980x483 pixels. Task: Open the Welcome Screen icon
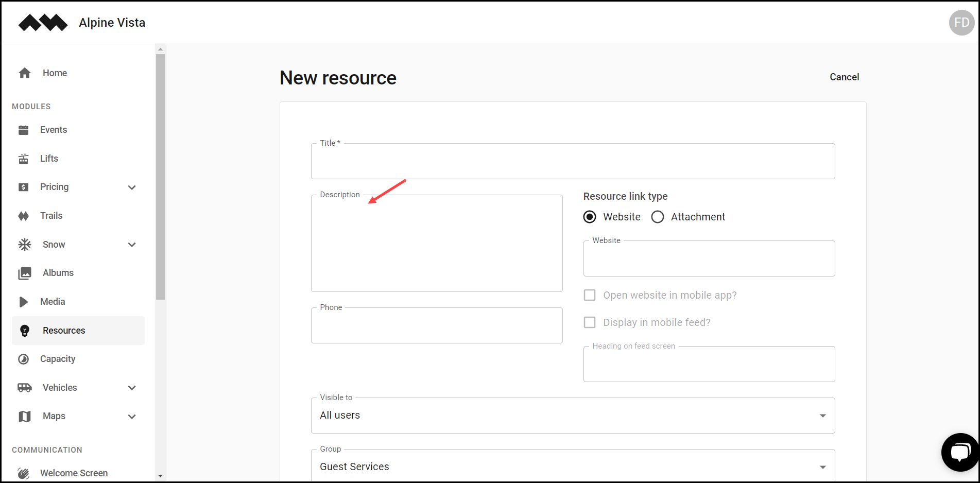pos(24,472)
